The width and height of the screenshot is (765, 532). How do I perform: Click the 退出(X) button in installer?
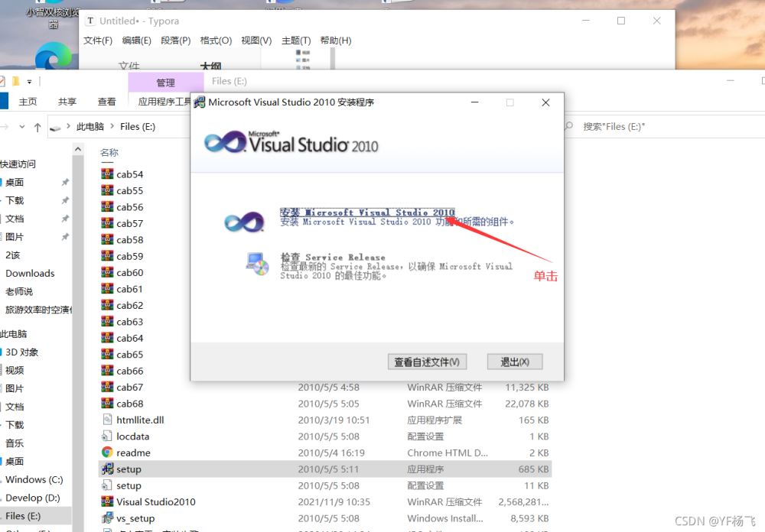tap(515, 362)
